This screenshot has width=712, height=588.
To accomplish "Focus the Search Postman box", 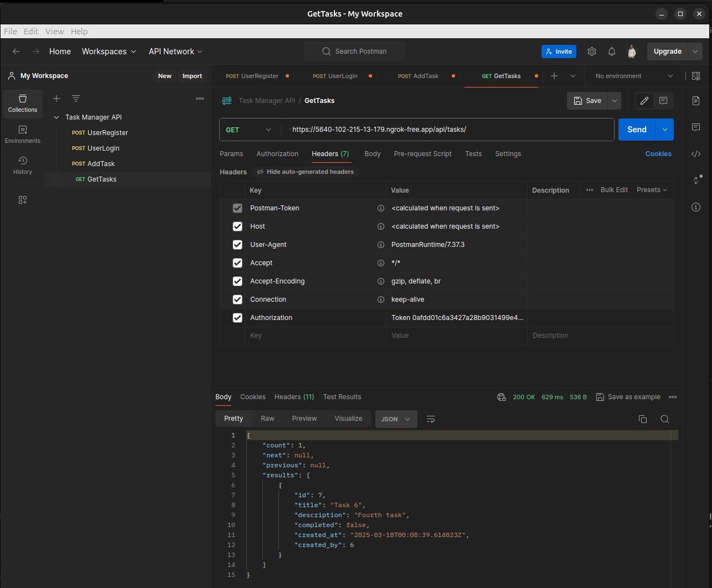I will click(354, 51).
